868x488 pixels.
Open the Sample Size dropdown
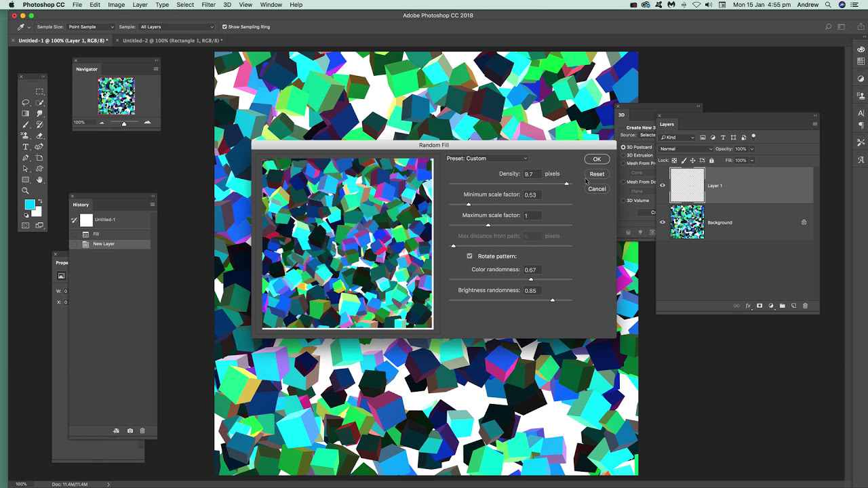[92, 27]
